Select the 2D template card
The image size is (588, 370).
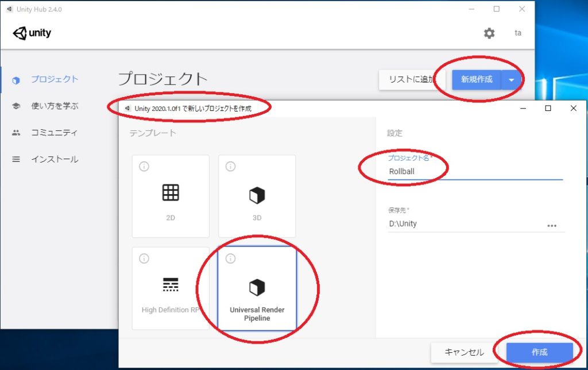171,196
